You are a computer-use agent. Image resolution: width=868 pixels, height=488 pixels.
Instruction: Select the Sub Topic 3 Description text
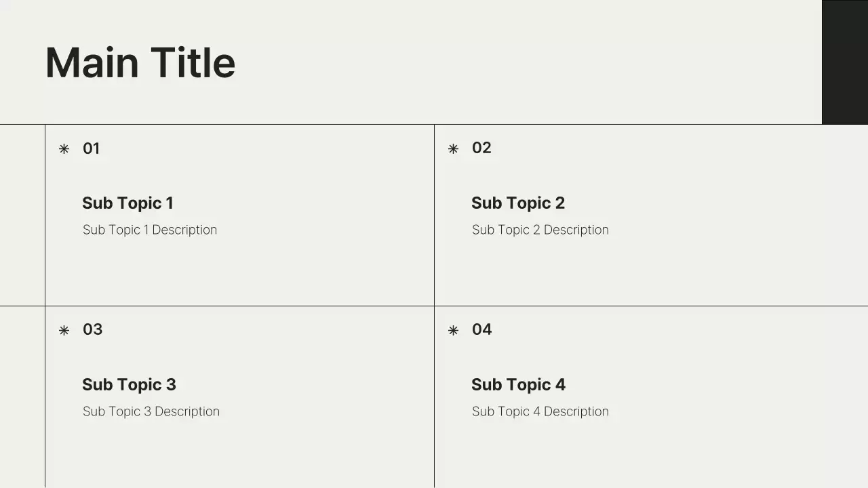pos(151,411)
